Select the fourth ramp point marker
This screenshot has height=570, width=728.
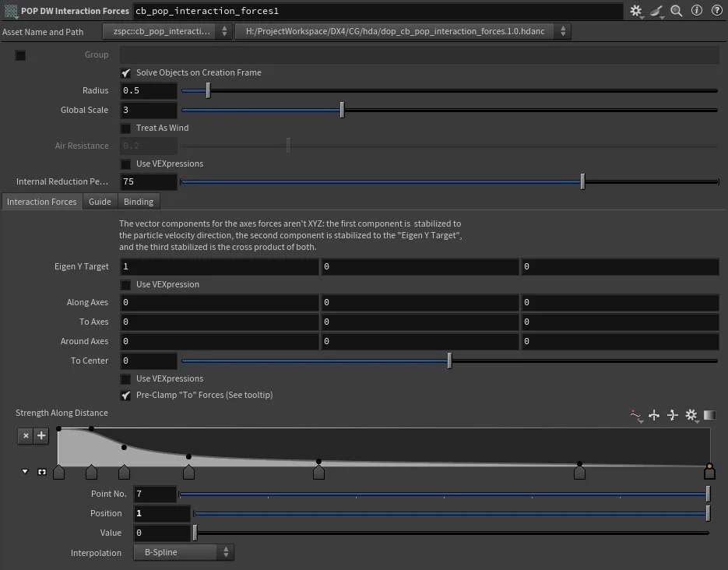pos(188,472)
